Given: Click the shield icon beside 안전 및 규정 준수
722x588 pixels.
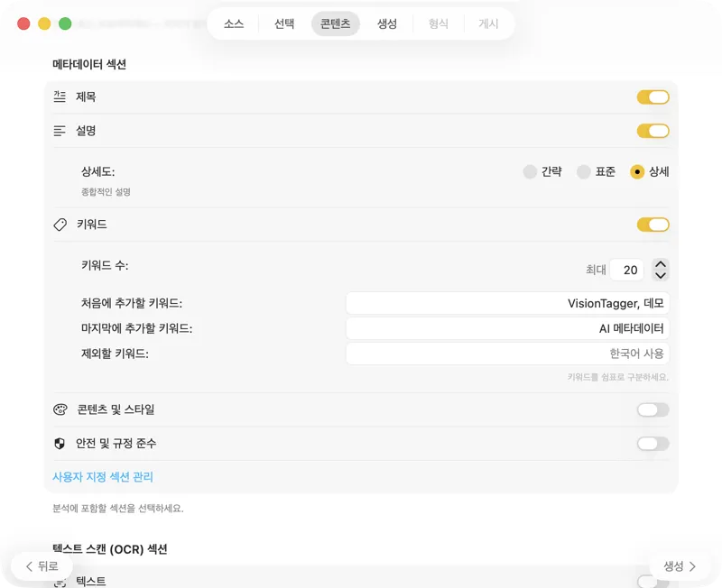Looking at the screenshot, I should (60, 443).
